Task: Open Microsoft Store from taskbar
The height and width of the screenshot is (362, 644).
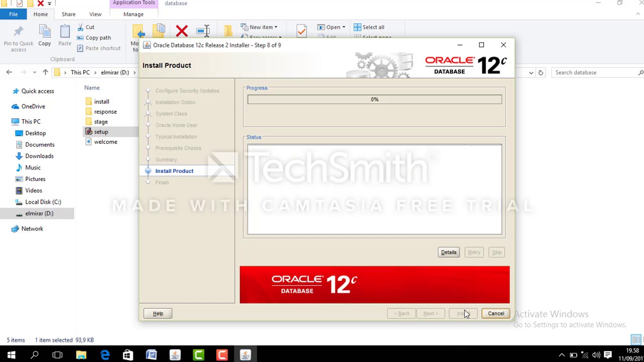Action: click(x=128, y=355)
